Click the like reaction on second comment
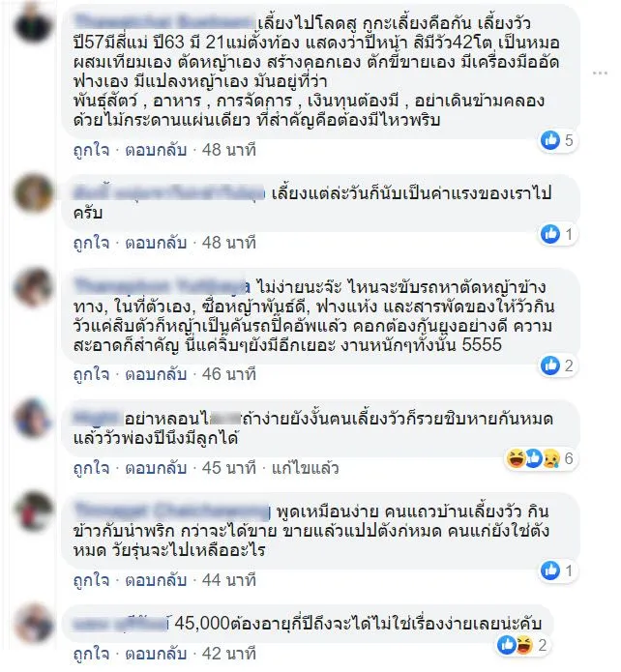The image size is (621, 672). click(550, 234)
